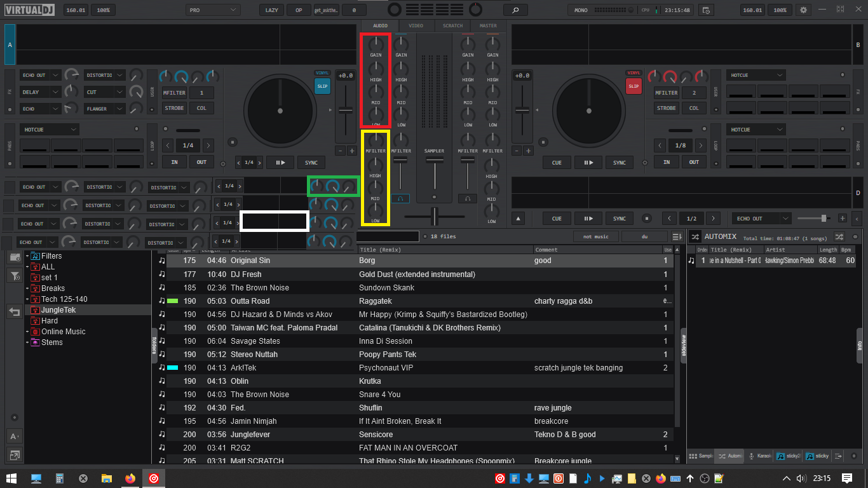Expand the Online Music tree node
The height and width of the screenshot is (488, 868).
tap(27, 332)
